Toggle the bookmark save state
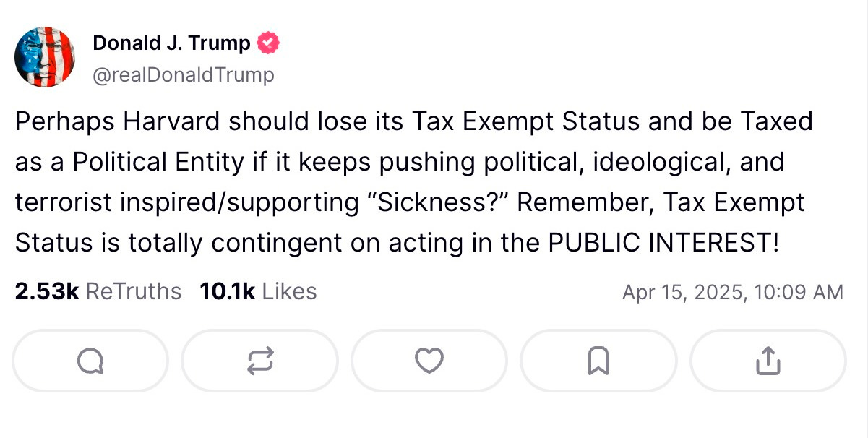The height and width of the screenshot is (438, 868). 598,361
